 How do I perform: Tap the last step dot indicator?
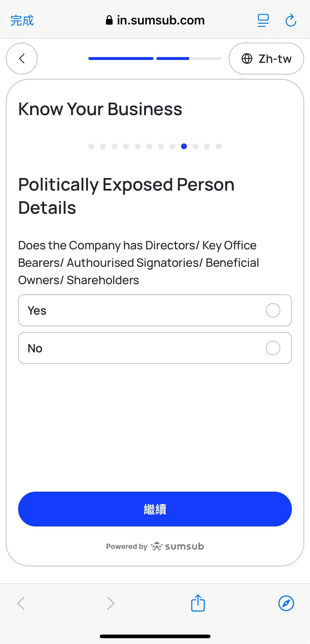click(x=219, y=146)
